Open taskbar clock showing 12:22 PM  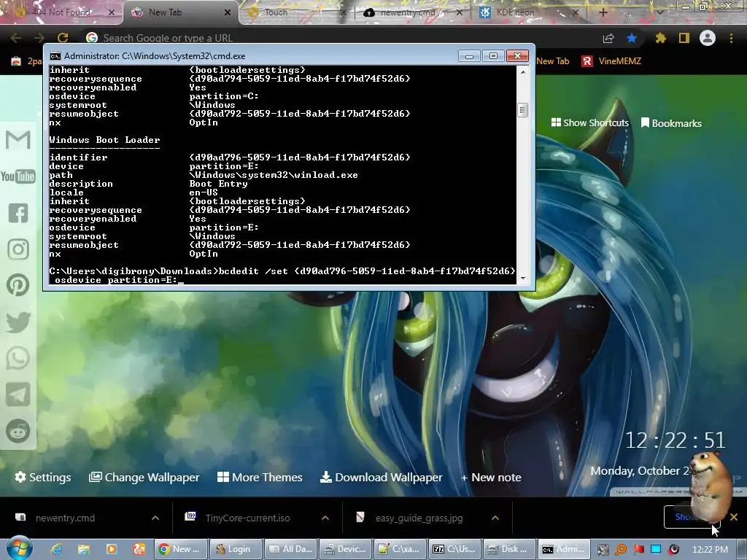[710, 550]
